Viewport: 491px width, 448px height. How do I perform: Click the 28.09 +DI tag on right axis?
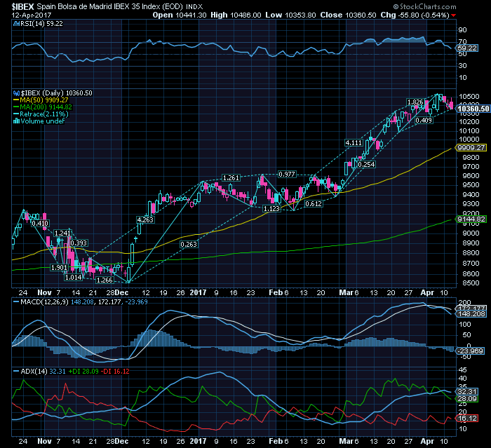coord(467,399)
